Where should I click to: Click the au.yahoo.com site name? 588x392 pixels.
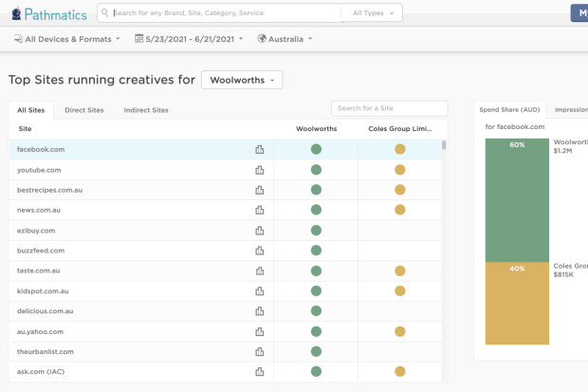tap(40, 331)
